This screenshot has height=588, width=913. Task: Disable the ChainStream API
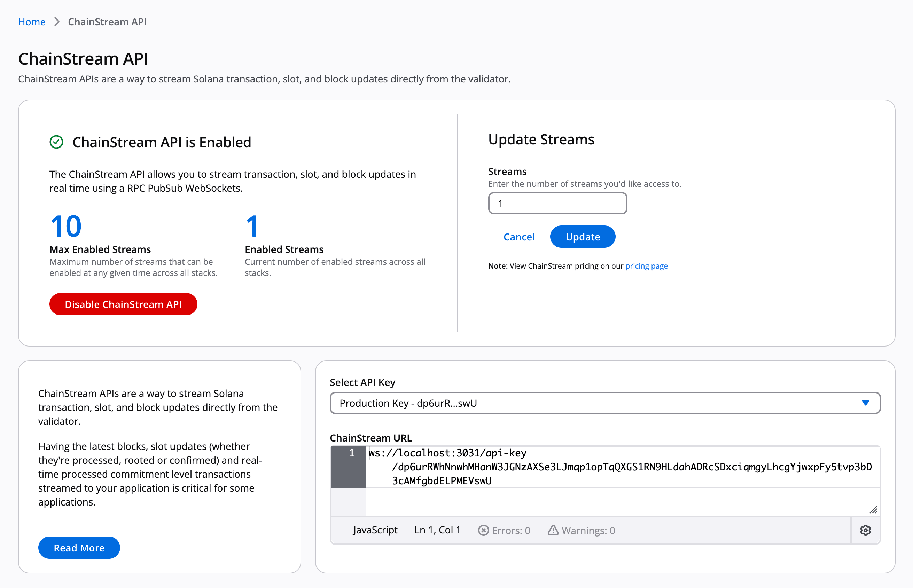[x=123, y=304]
